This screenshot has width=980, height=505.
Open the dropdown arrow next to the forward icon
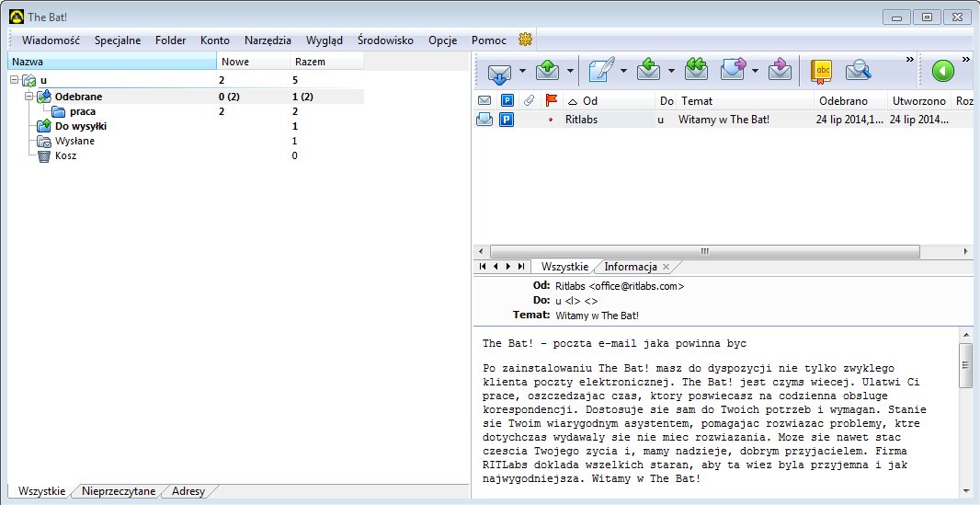[x=755, y=71]
